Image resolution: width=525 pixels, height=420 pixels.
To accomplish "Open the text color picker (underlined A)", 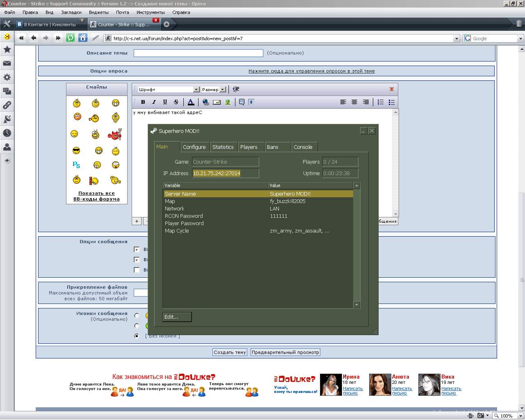I will point(191,102).
